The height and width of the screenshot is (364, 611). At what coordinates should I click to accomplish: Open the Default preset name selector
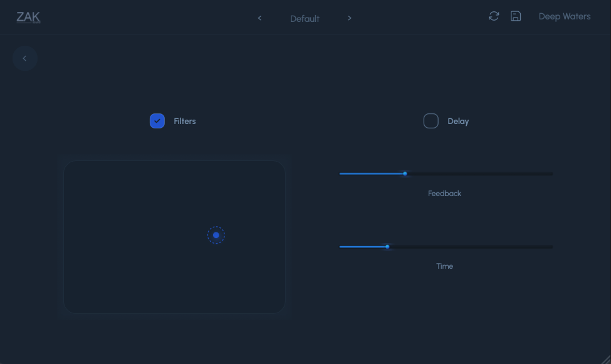(305, 19)
